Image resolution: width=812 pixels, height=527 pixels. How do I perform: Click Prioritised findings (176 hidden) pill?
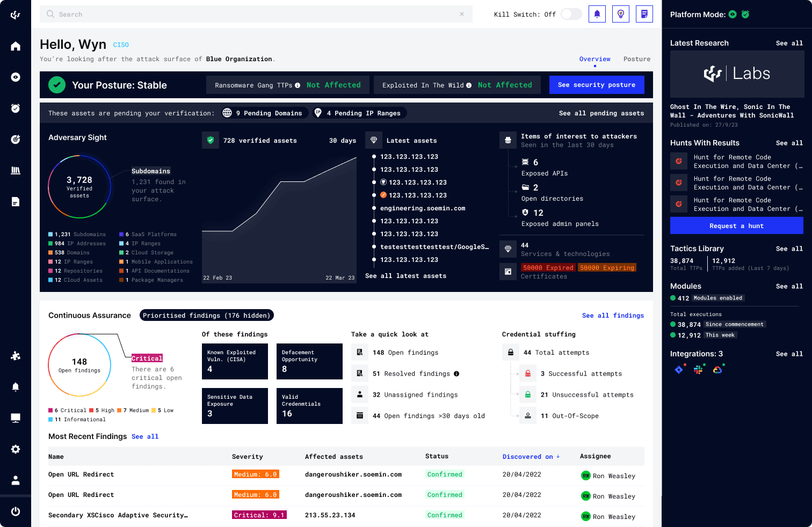pos(207,316)
